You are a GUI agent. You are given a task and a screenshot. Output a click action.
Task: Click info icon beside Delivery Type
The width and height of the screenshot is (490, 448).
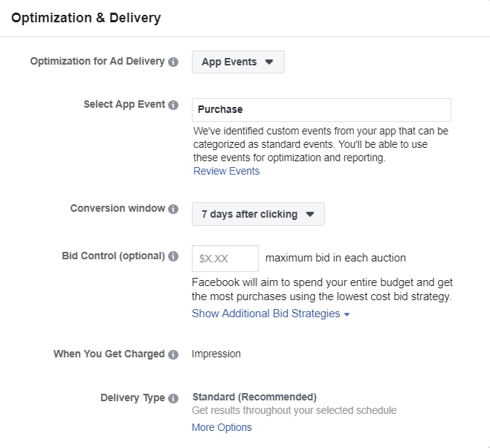173,398
